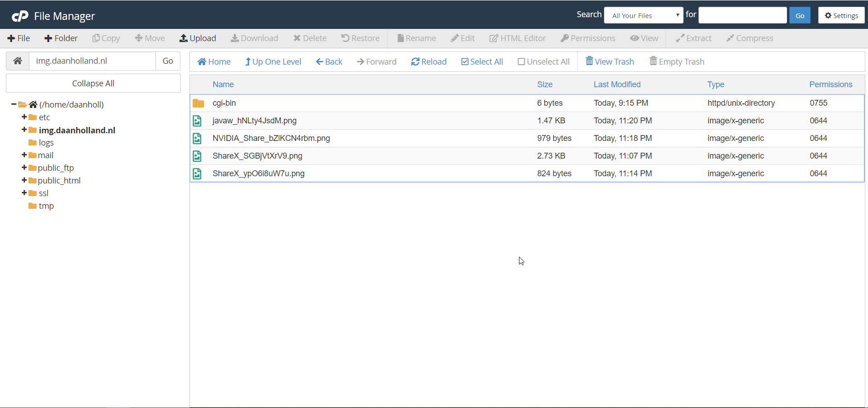The height and width of the screenshot is (408, 868).
Task: Click the image file icon for javaw_hNLty4JsdM.png
Action: (x=197, y=121)
